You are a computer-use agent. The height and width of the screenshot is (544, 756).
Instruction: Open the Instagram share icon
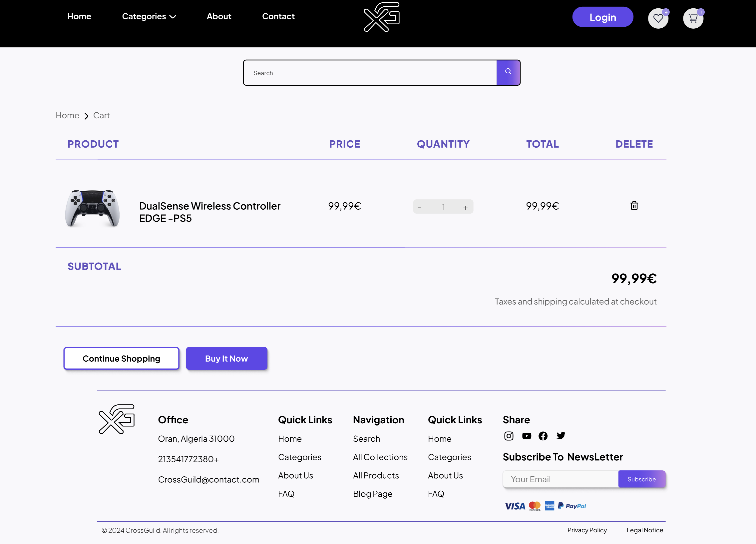pos(509,436)
